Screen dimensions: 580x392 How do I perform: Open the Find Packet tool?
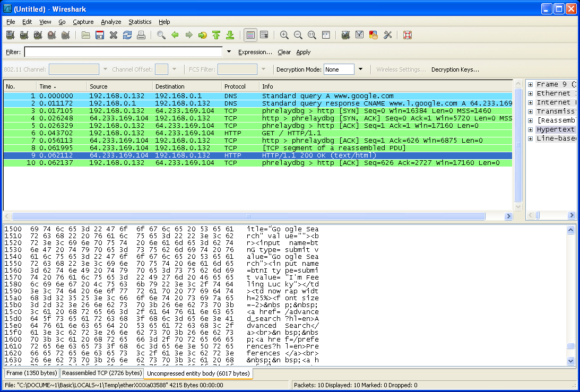tap(160, 34)
